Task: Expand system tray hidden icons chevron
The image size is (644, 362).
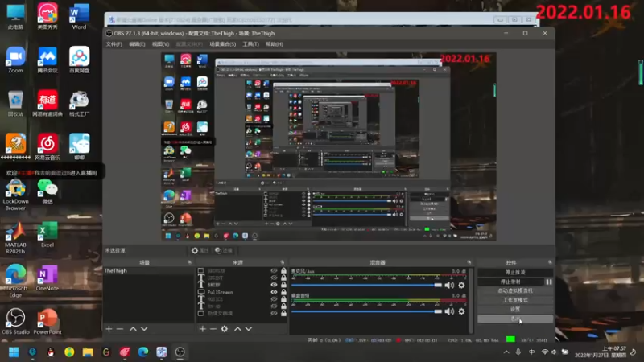Action: 506,352
